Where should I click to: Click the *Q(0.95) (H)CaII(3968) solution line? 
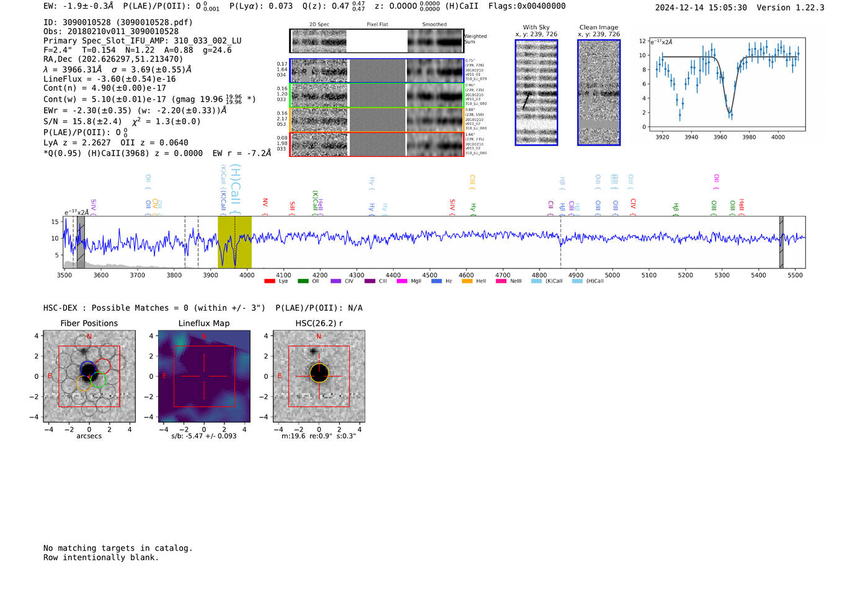tap(157, 153)
